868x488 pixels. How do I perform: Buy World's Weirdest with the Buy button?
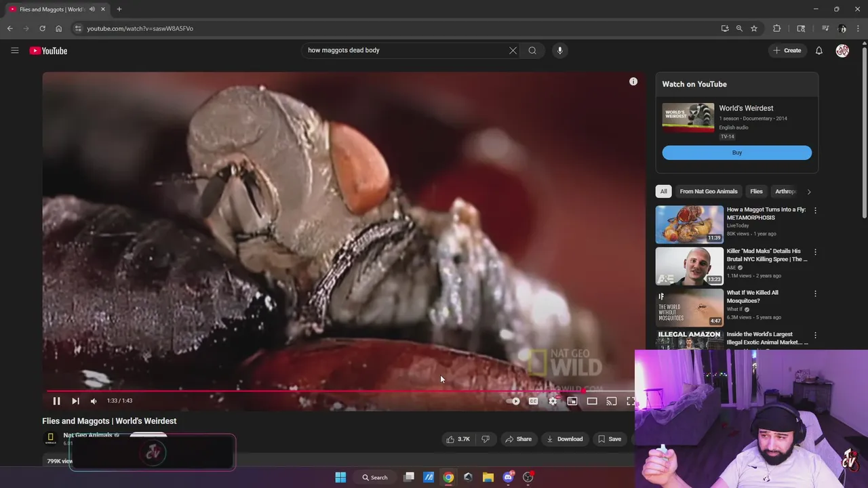[x=736, y=152]
